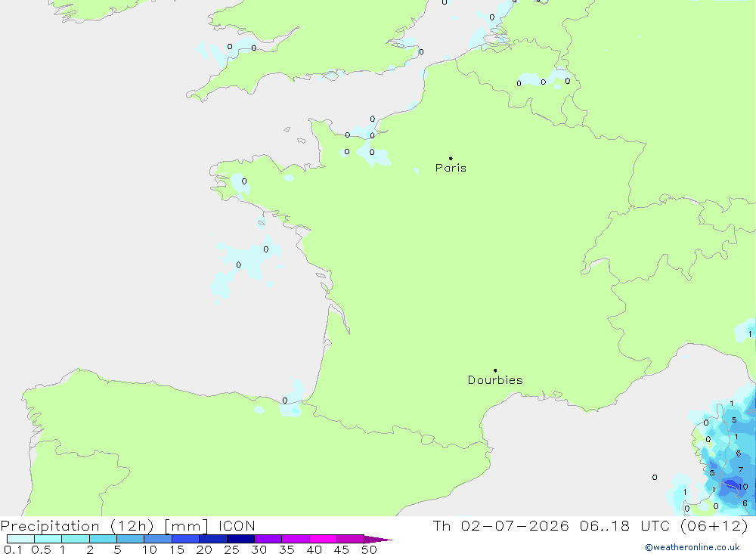Pick the 15–20 mm legend swatch
The width and height of the screenshot is (756, 554).
click(186, 539)
